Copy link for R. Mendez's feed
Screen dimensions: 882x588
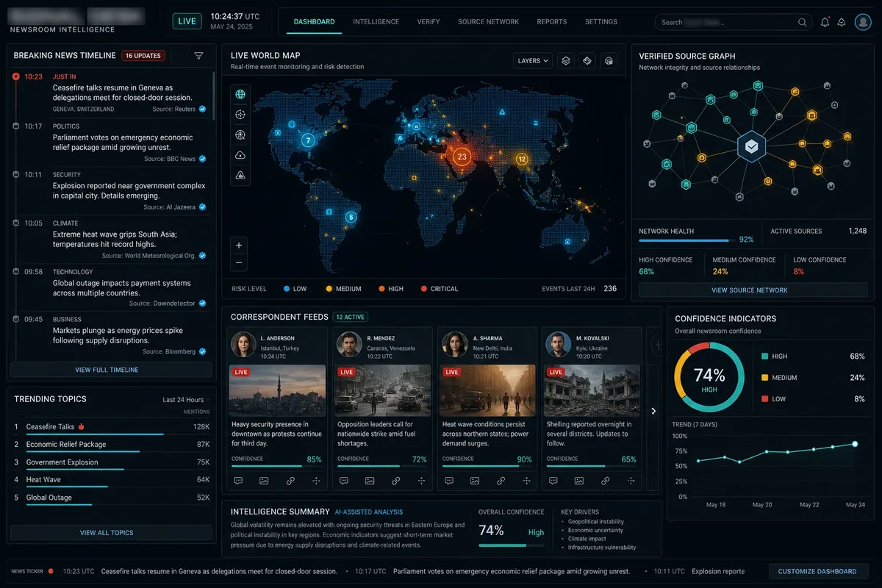pos(395,481)
